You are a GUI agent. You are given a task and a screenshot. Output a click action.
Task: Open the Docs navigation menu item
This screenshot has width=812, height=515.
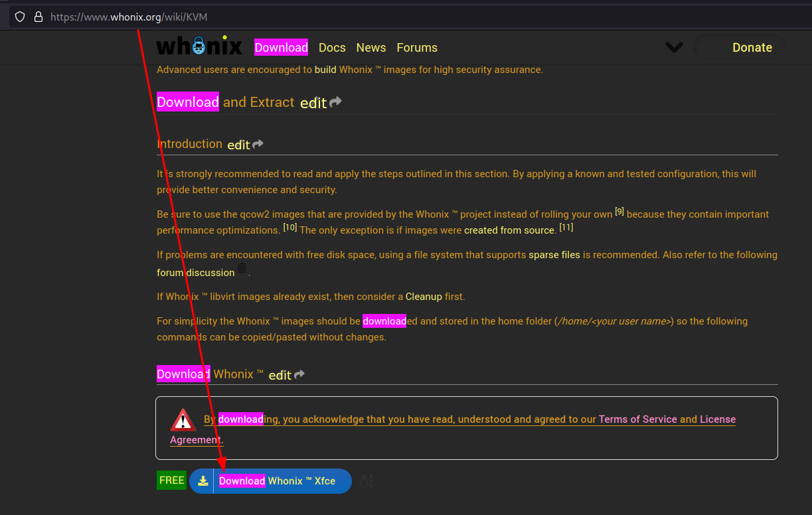pyautogui.click(x=332, y=48)
